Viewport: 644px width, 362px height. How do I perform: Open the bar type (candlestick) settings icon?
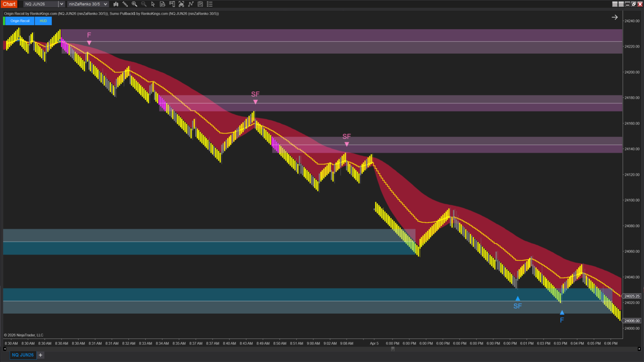[x=116, y=4]
